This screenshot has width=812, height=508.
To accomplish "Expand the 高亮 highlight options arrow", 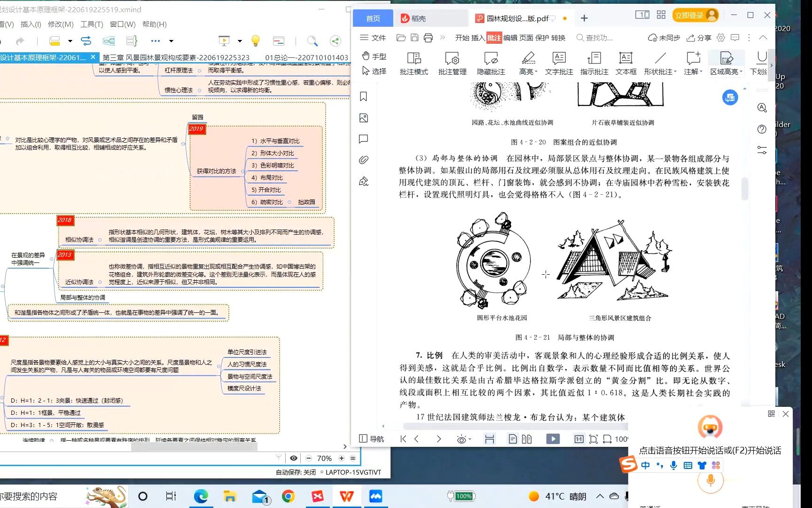I will pyautogui.click(x=536, y=72).
